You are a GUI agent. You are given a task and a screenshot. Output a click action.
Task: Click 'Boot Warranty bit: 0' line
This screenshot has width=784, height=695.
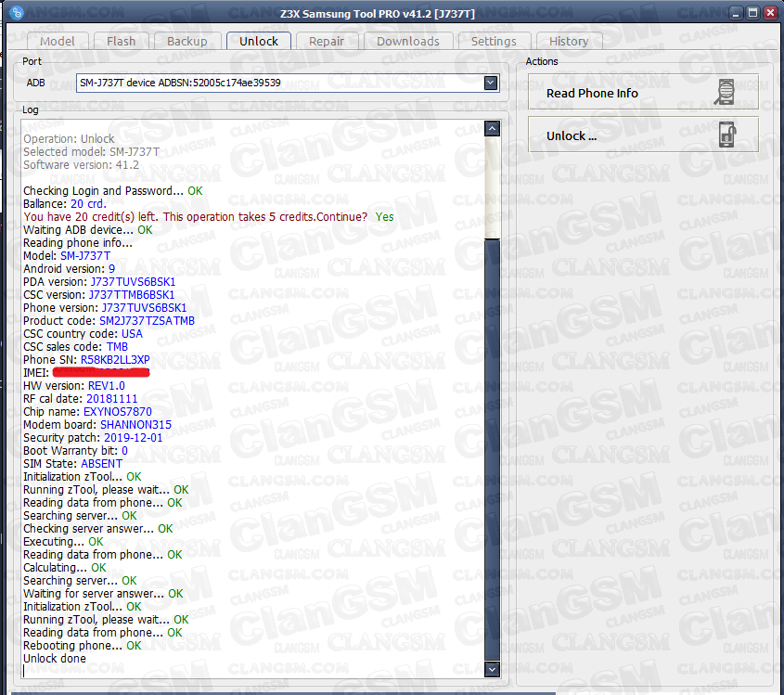(75, 451)
